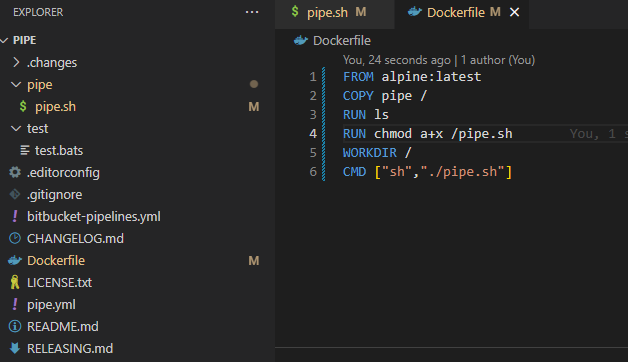Click the gear icon of .editorconfig
The image size is (628, 362).
(15, 173)
